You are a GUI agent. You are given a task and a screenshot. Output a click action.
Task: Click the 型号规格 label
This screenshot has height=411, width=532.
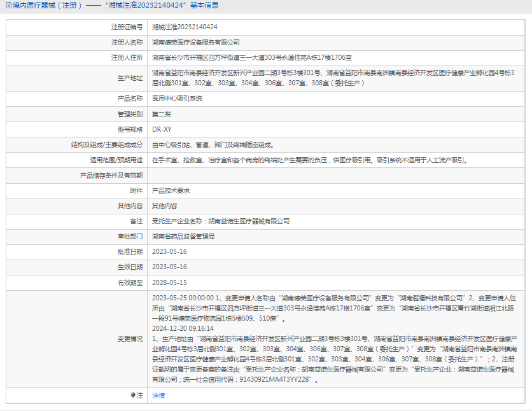130,130
